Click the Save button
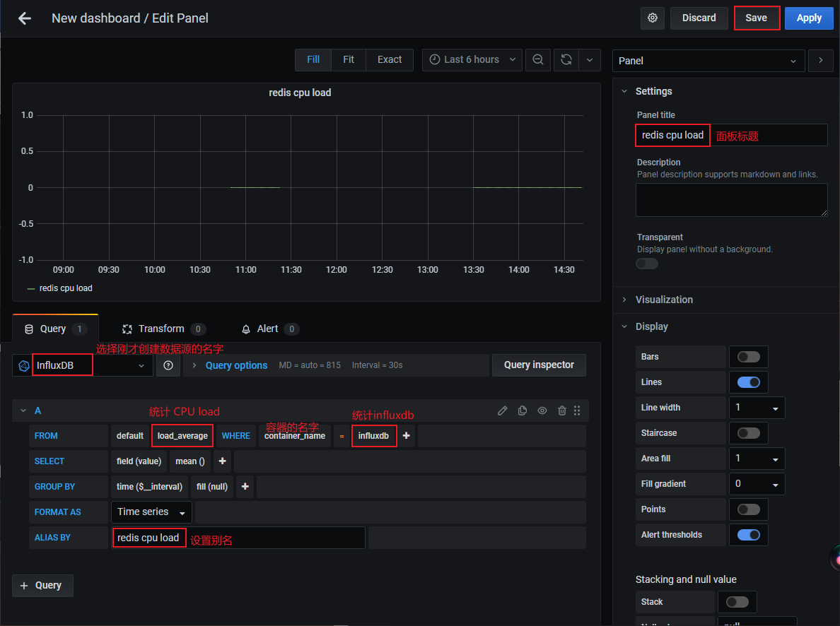840x626 pixels. point(756,18)
